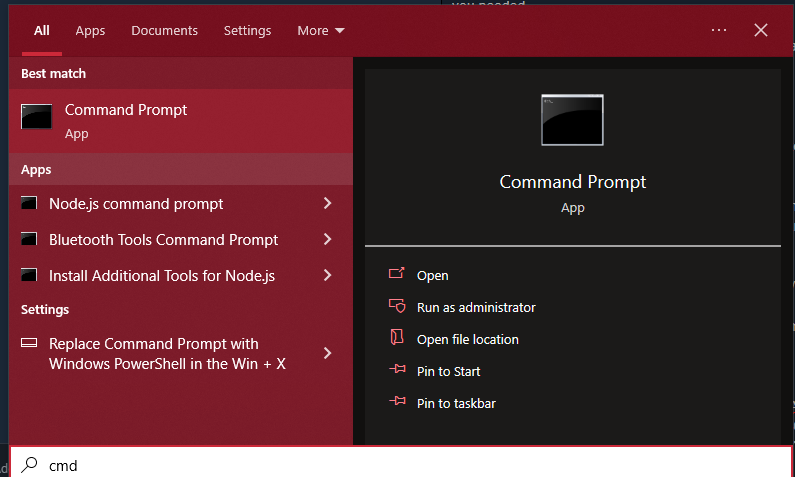Click the Run as administrator shield icon
Image resolution: width=795 pixels, height=477 pixels.
click(x=396, y=307)
